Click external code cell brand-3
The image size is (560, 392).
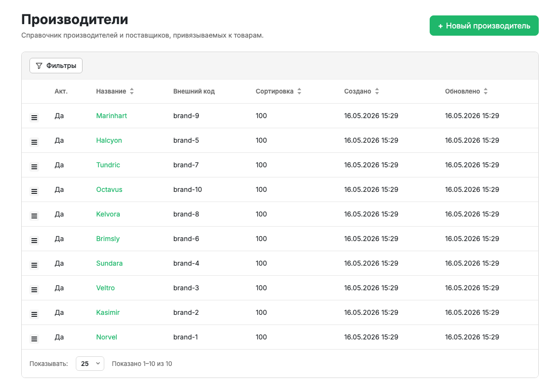[186, 288]
